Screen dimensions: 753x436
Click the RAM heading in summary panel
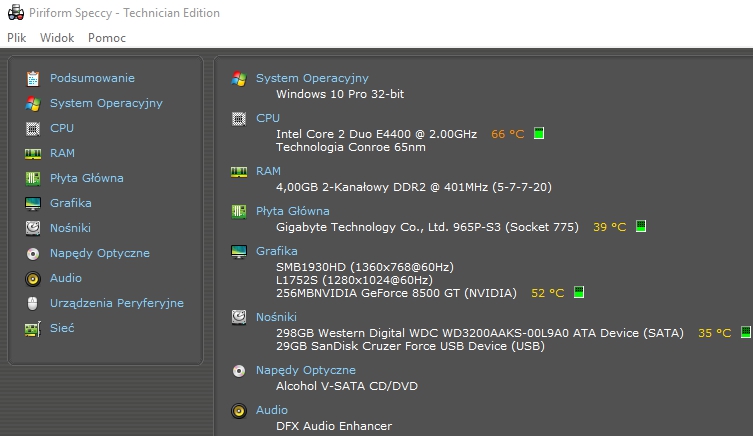[x=268, y=171]
